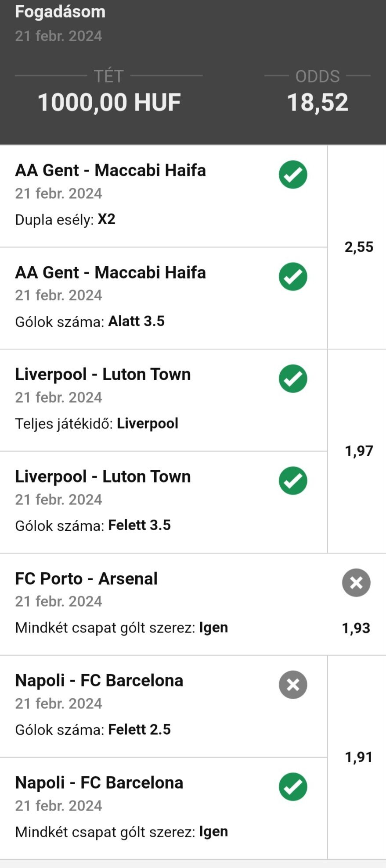This screenshot has width=386, height=868.
Task: Click the Fogadásom header title
Action: point(60,11)
